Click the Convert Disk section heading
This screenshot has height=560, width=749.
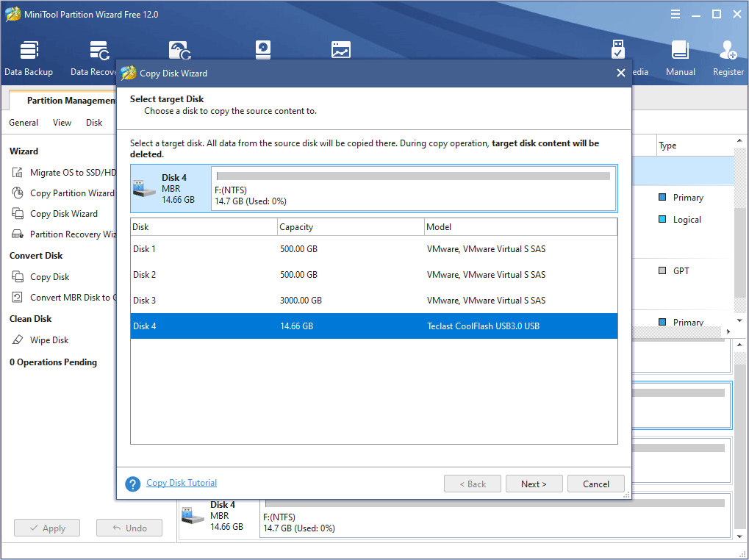(x=36, y=256)
